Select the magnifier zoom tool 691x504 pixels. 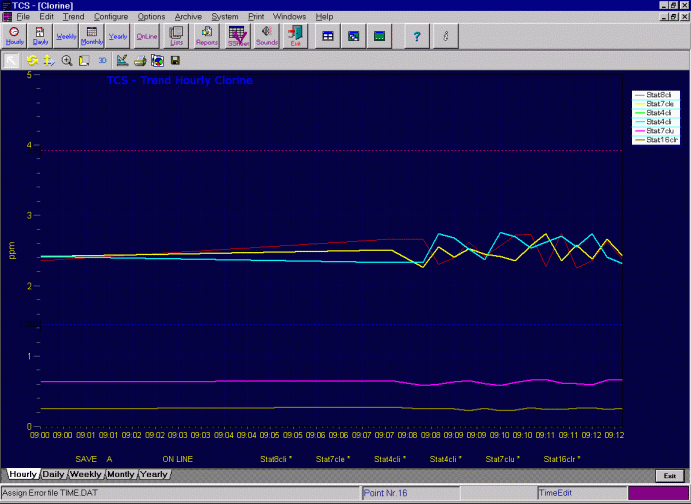[67, 60]
